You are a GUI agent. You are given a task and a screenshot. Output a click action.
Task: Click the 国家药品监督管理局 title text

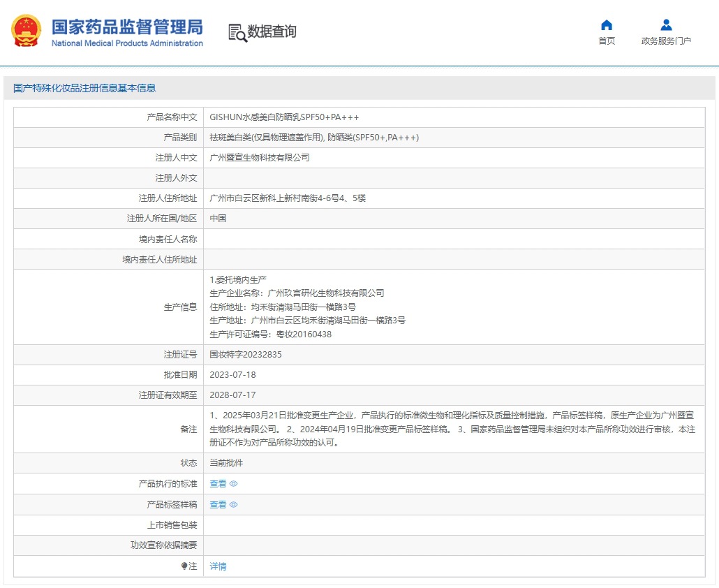pos(127,27)
